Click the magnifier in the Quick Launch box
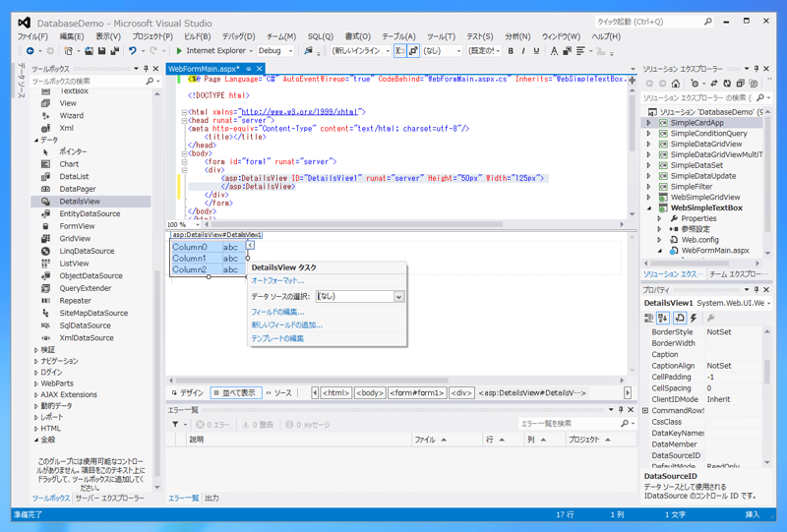Image resolution: width=787 pixels, height=532 pixels. coord(707,22)
